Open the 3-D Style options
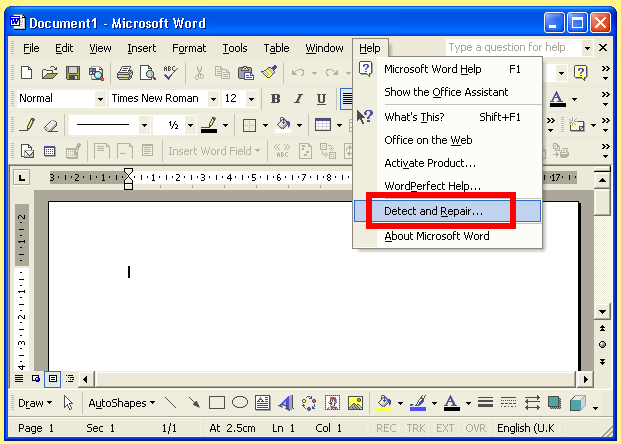The image size is (621, 444). (578, 403)
